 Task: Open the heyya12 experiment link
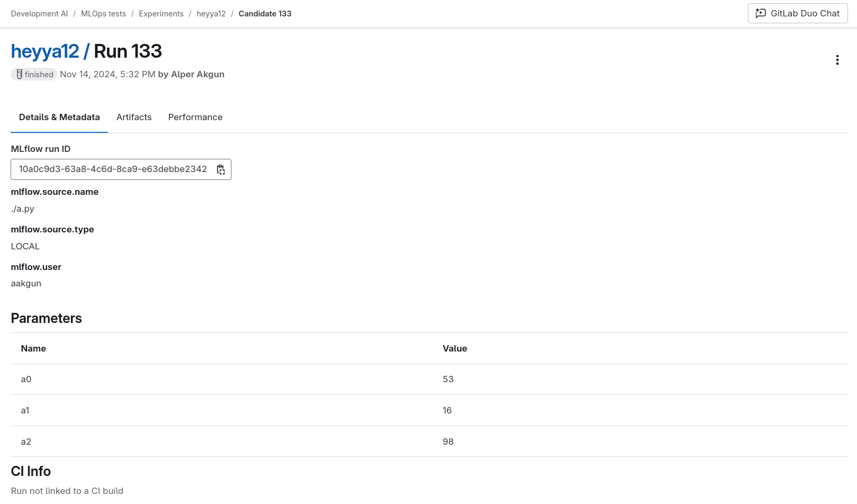45,51
